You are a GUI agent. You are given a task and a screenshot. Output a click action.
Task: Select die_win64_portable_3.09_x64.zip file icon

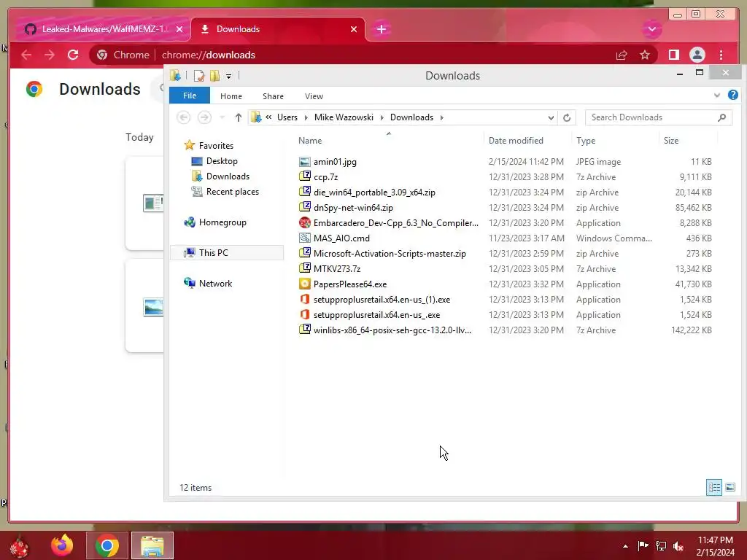coord(304,192)
